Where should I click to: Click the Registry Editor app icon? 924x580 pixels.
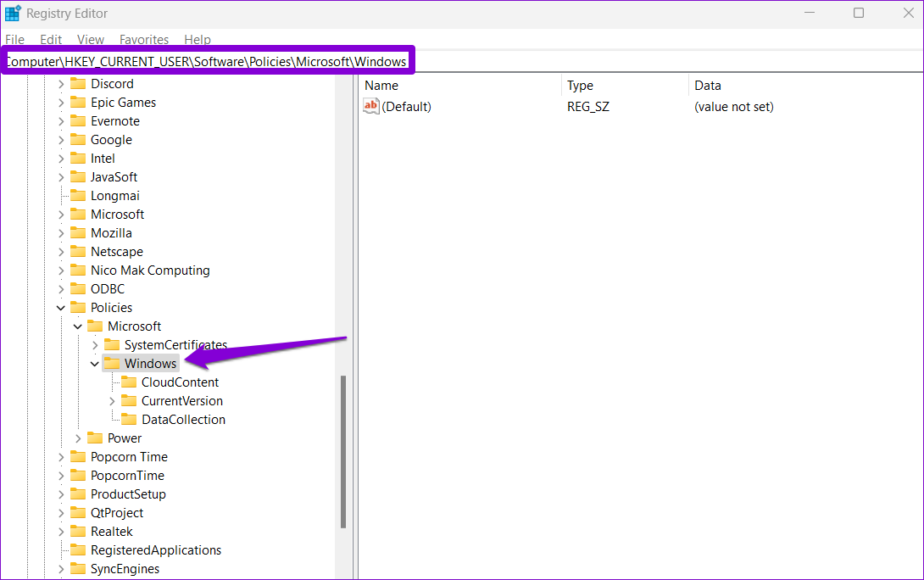point(13,13)
